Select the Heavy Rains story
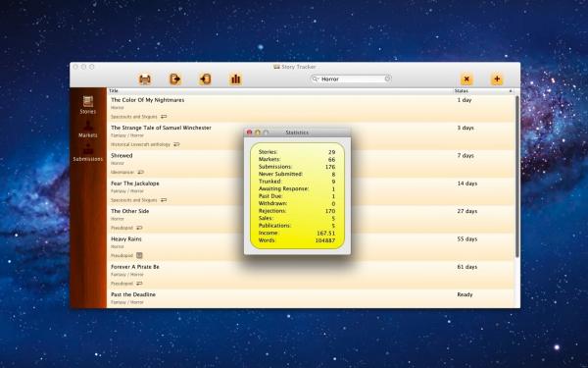Viewport: 588px width, 368px height. (126, 238)
